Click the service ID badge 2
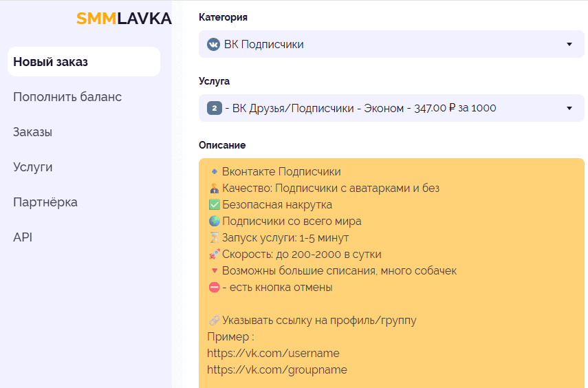Viewport: 588px width, 388px height. 215,108
